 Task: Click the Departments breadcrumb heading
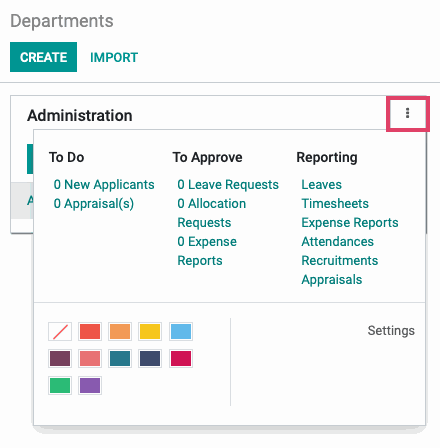(x=62, y=21)
